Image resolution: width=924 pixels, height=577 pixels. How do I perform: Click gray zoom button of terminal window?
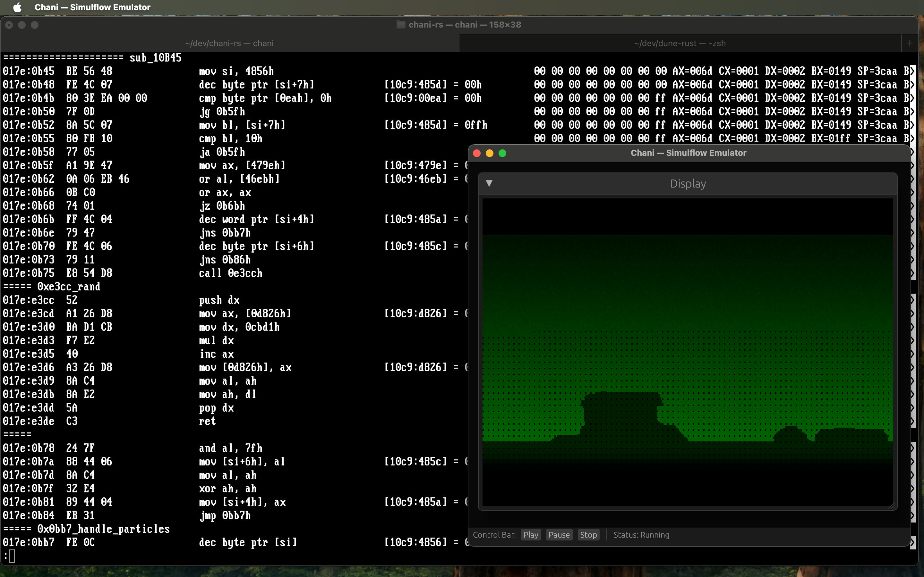tap(35, 25)
